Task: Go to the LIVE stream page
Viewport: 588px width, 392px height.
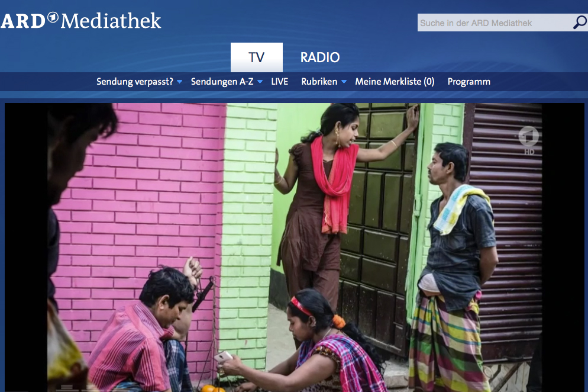Action: tap(280, 82)
